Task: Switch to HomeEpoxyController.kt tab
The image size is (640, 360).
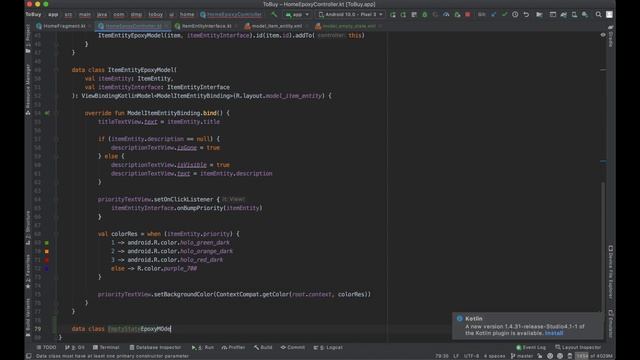Action: (133, 26)
